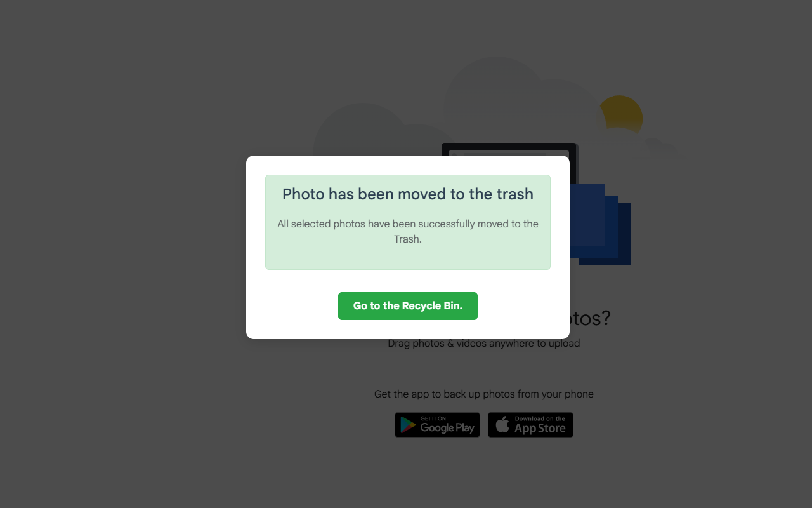812x508 pixels.
Task: Click the green alert box's blank area below its message
Action: click(408, 258)
